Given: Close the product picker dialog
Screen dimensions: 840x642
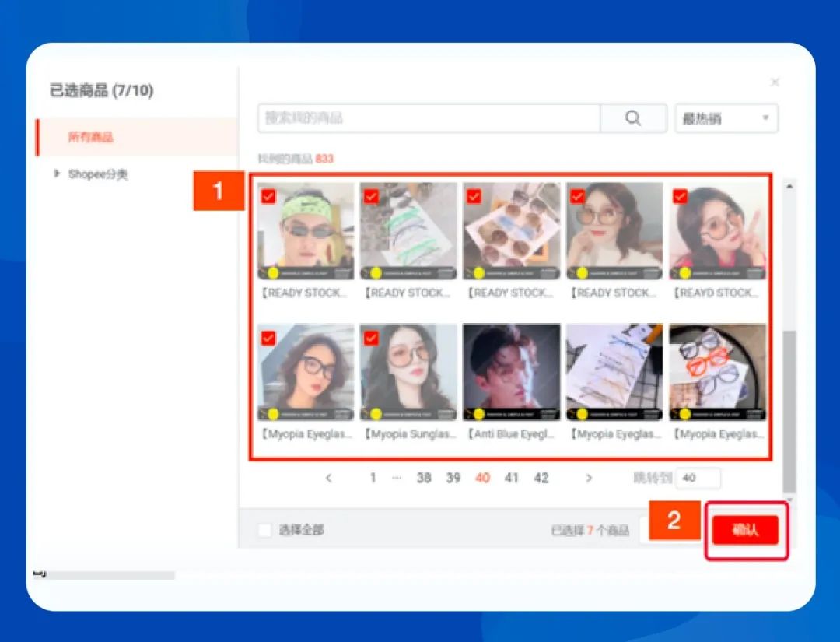Looking at the screenshot, I should click(x=775, y=81).
